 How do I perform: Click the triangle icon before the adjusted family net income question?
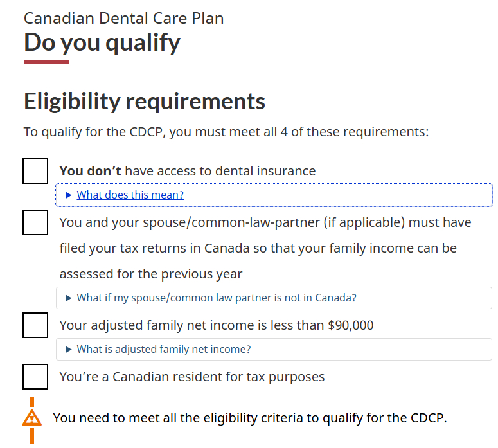coord(69,349)
